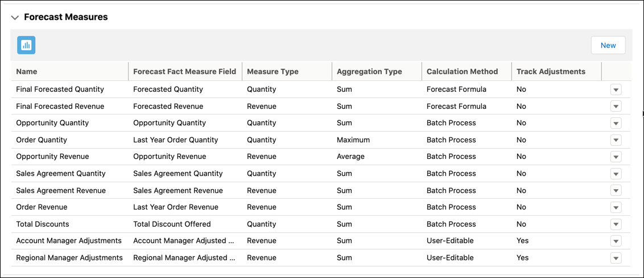Expand row actions for Sales Agreement Revenue
This screenshot has height=278, width=644.
point(616,191)
